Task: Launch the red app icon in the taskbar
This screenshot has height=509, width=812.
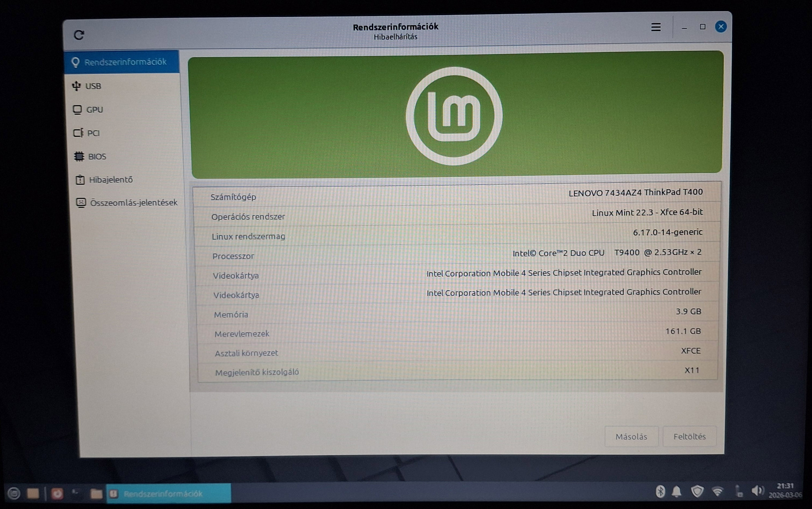Action: coord(57,493)
